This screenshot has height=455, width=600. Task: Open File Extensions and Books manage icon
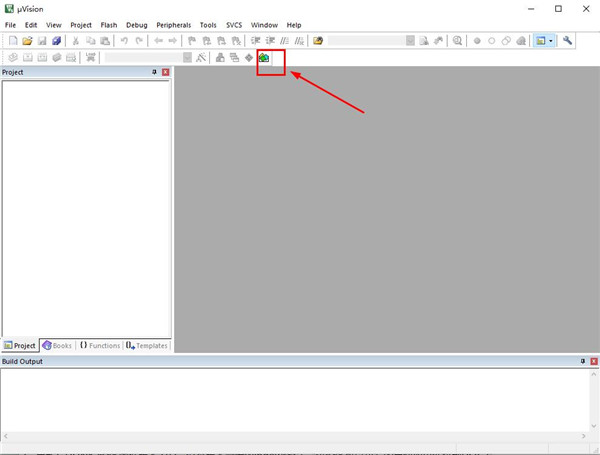click(x=220, y=58)
